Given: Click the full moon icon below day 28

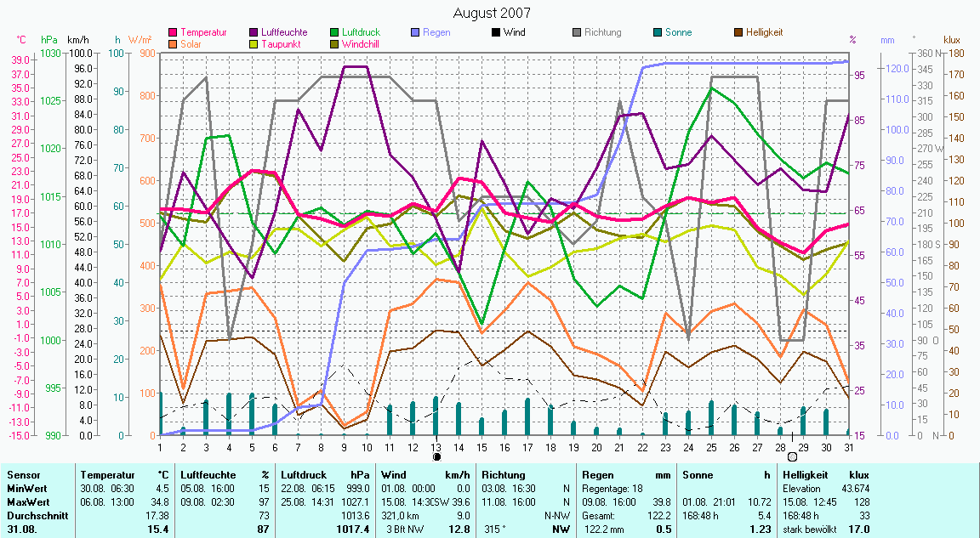Looking at the screenshot, I should pos(793,456).
